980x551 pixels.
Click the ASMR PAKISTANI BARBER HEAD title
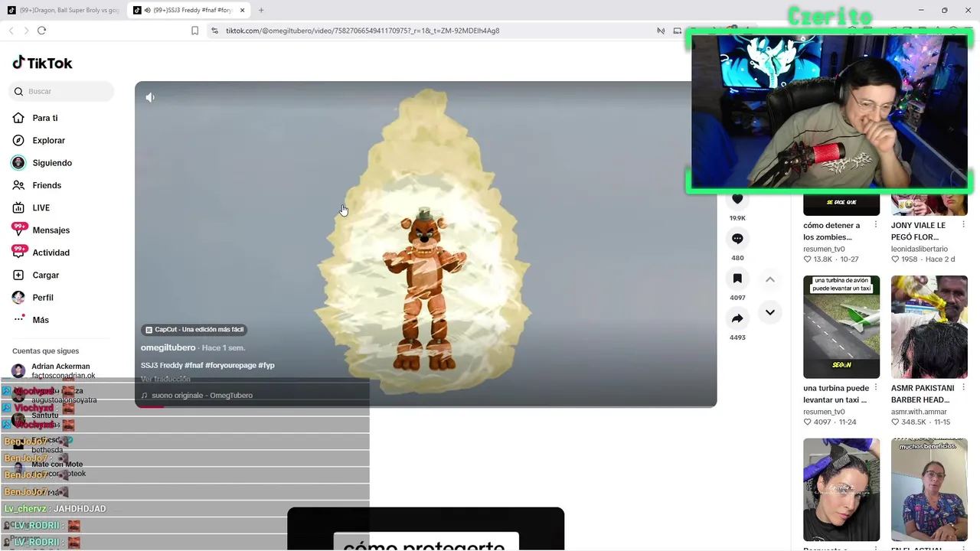[923, 394]
